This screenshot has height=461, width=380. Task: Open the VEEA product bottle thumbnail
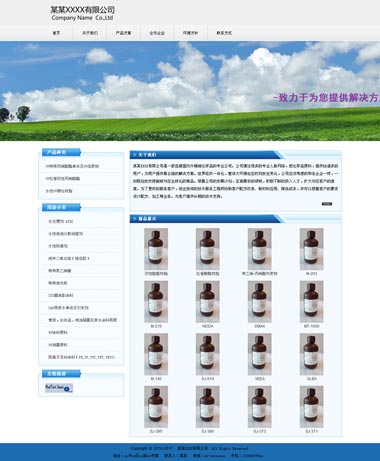pyautogui.click(x=260, y=354)
